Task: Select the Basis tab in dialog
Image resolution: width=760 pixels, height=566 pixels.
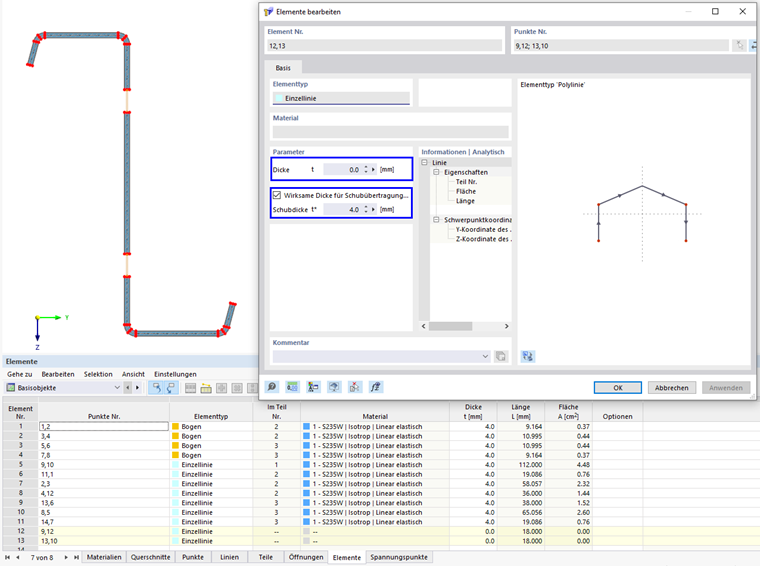Action: coord(283,68)
